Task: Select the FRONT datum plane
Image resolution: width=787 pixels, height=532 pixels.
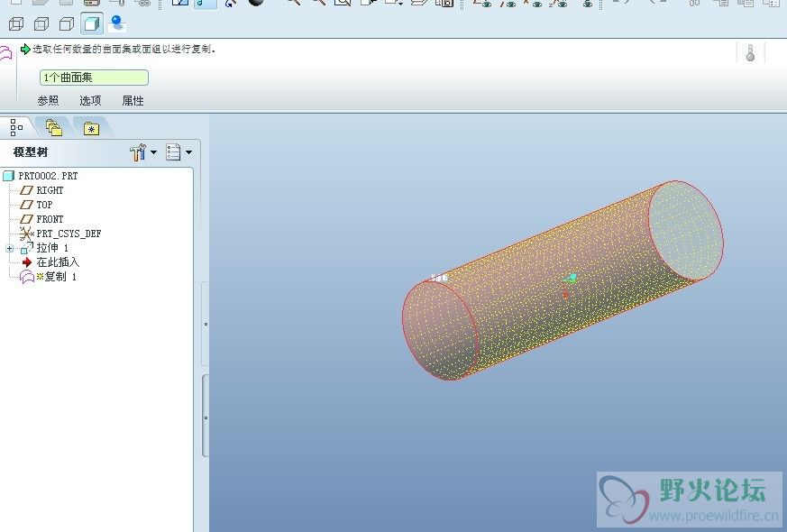Action: [41, 219]
